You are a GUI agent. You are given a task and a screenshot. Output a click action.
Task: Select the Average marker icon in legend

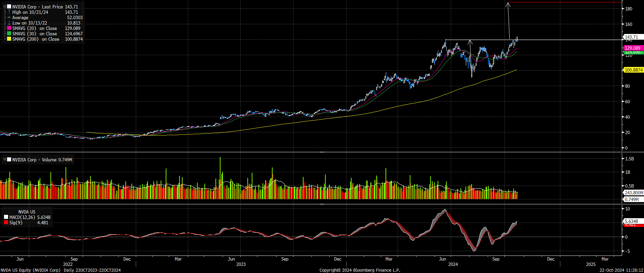(9, 17)
